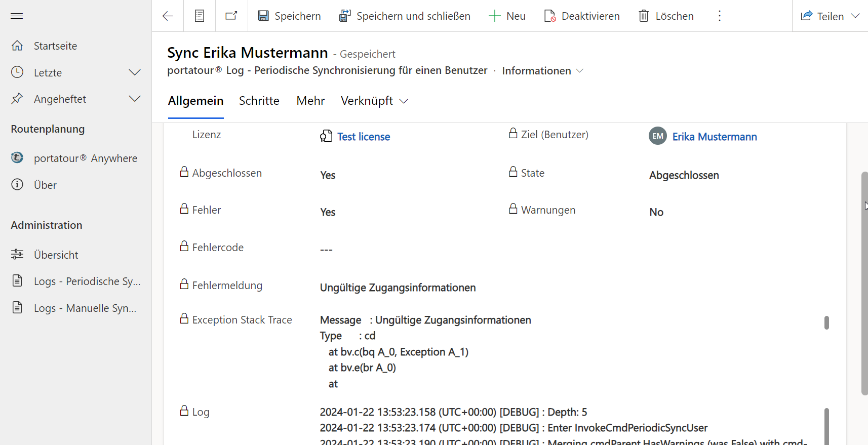Click Logs Periodische document icon

(x=17, y=280)
